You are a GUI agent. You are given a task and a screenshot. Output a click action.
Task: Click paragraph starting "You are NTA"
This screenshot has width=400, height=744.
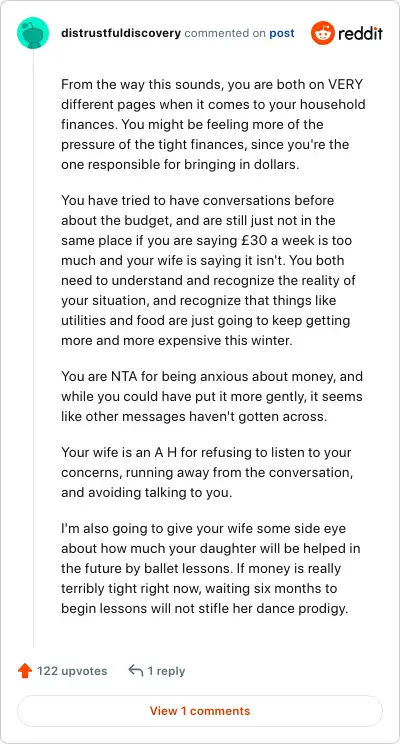pyautogui.click(x=212, y=397)
